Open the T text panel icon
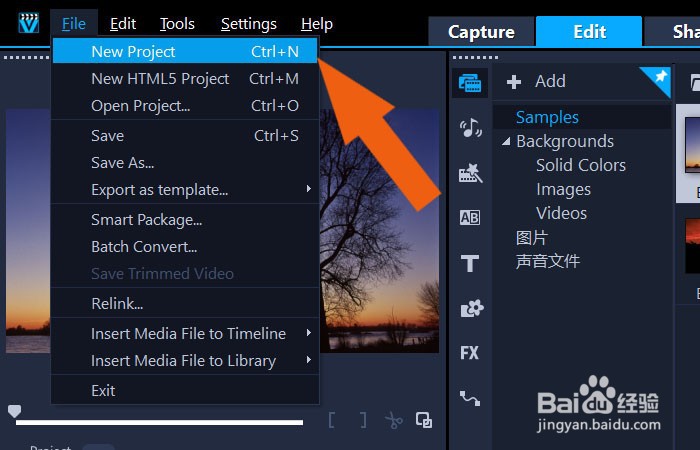This screenshot has height=450, width=700. (470, 263)
